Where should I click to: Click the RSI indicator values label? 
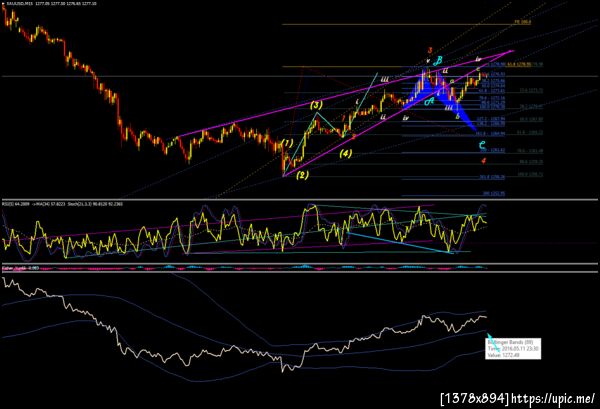[x=62, y=204]
